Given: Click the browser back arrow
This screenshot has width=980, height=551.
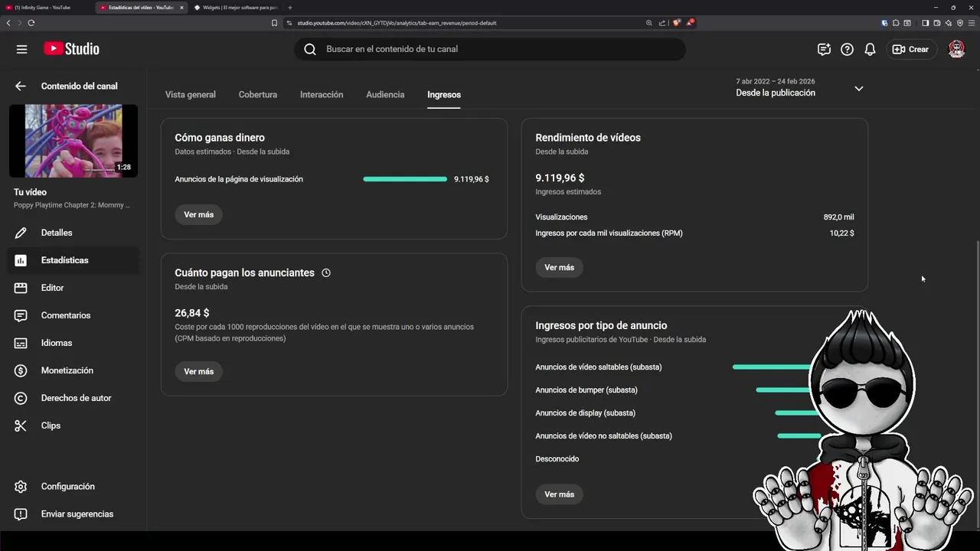Looking at the screenshot, I should (x=8, y=23).
